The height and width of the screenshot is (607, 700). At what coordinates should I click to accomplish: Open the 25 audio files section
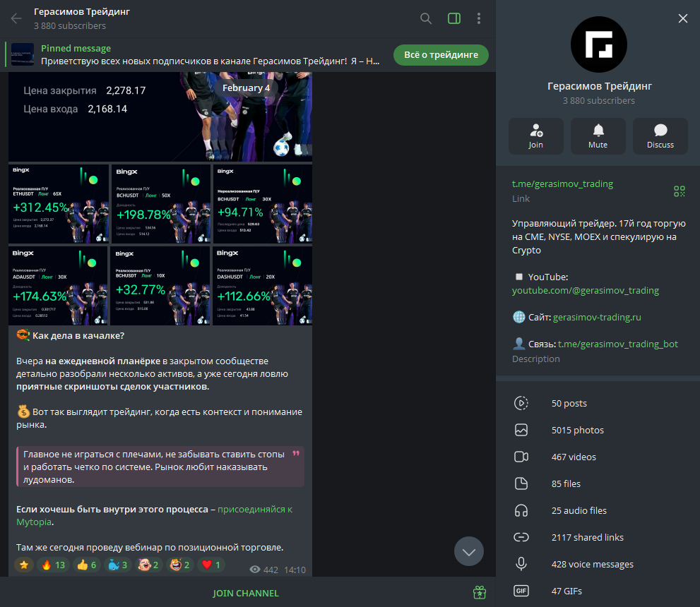click(x=598, y=510)
